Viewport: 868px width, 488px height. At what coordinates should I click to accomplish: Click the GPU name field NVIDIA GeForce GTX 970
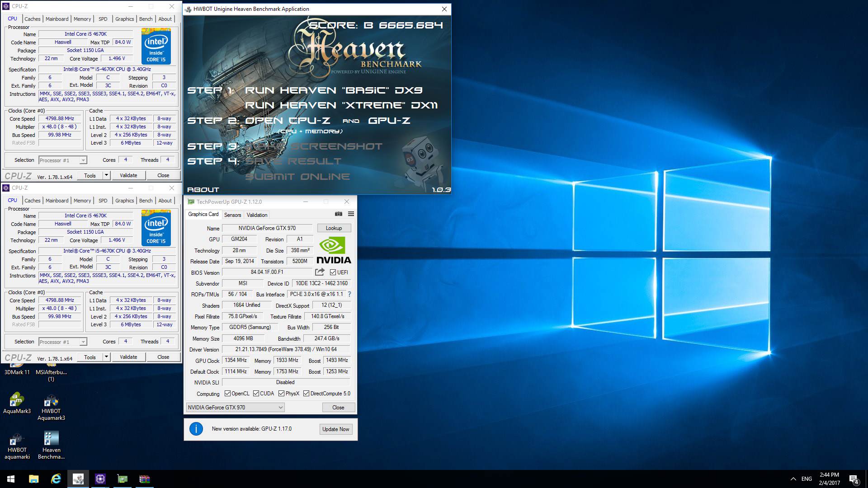tap(267, 228)
